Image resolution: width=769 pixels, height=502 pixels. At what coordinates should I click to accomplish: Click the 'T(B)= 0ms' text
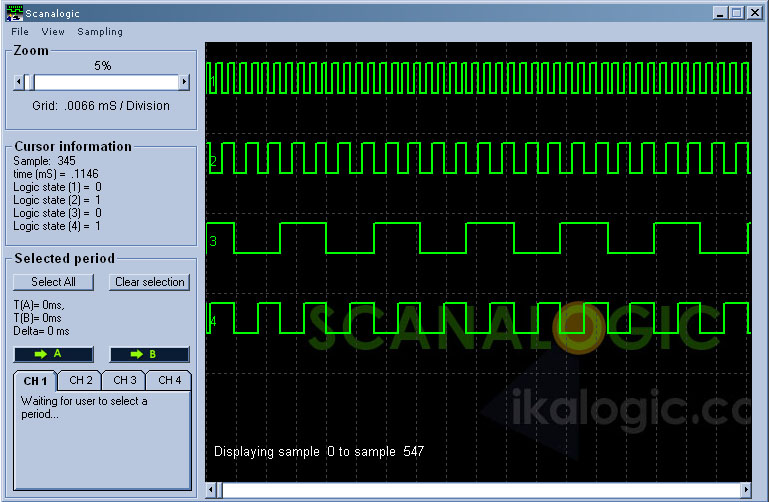37,318
